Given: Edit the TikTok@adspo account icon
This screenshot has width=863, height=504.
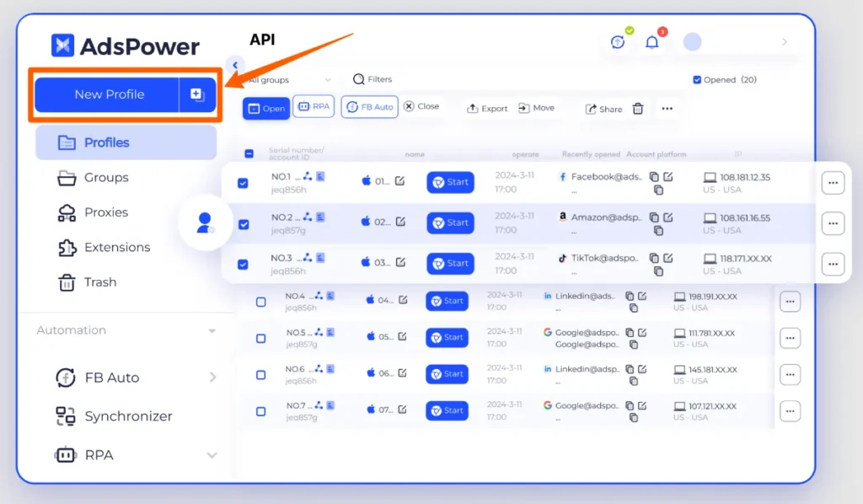Looking at the screenshot, I should coord(668,258).
